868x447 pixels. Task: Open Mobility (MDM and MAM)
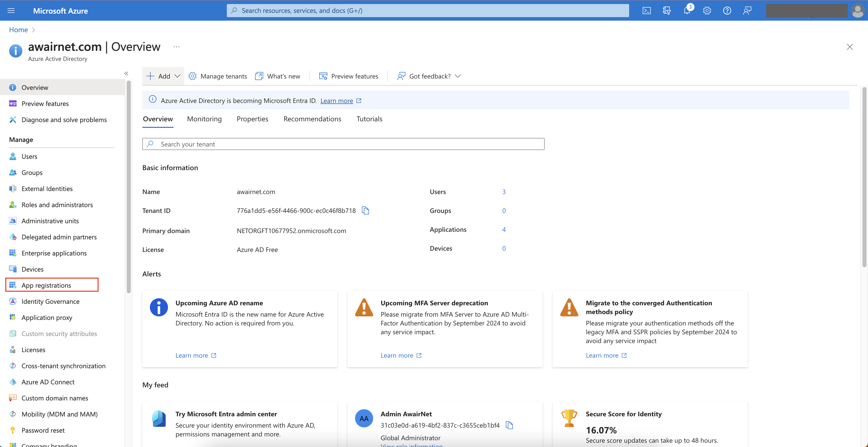[59, 414]
